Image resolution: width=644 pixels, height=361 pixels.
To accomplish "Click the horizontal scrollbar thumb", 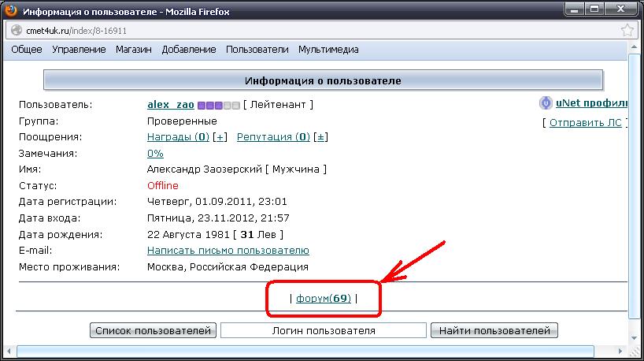I will [305, 352].
